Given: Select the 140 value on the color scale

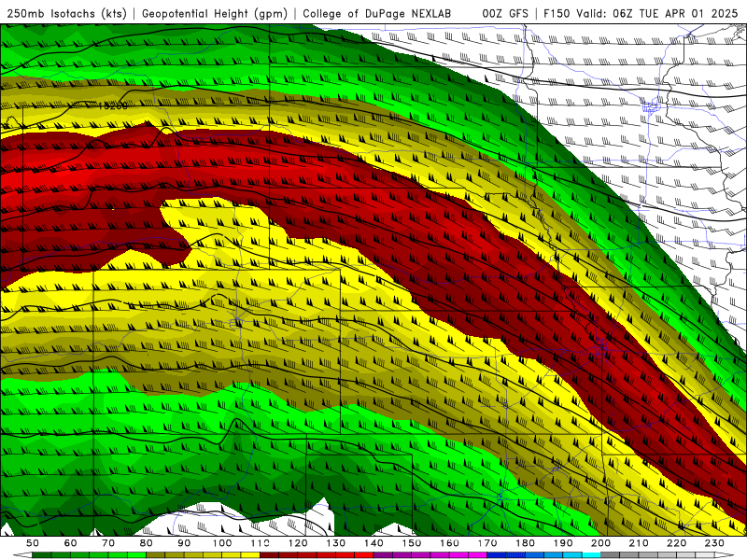Looking at the screenshot, I should [373, 543].
